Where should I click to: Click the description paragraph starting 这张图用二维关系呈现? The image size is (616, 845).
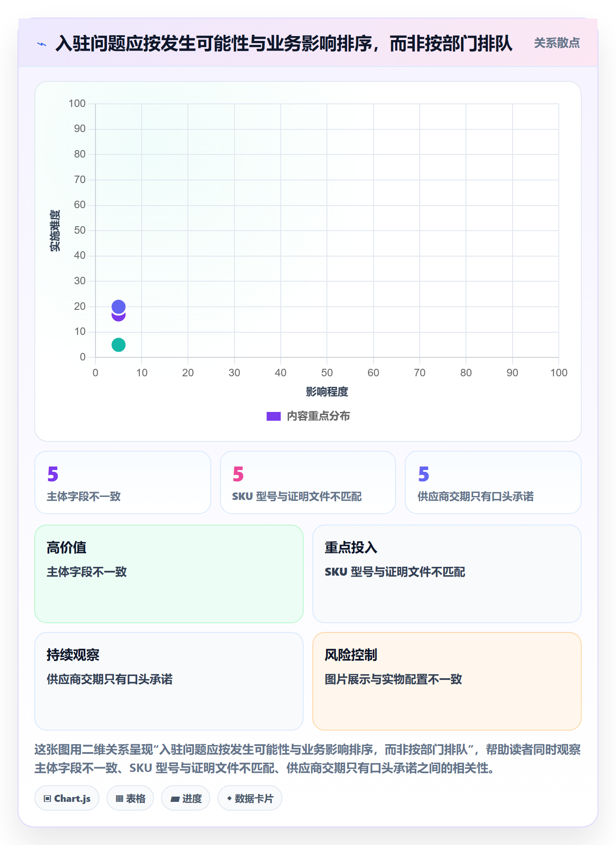tap(308, 759)
